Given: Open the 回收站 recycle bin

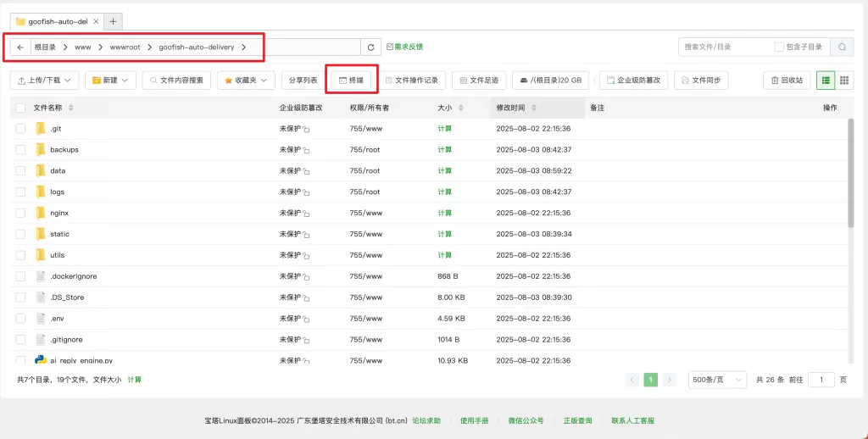Looking at the screenshot, I should [787, 81].
